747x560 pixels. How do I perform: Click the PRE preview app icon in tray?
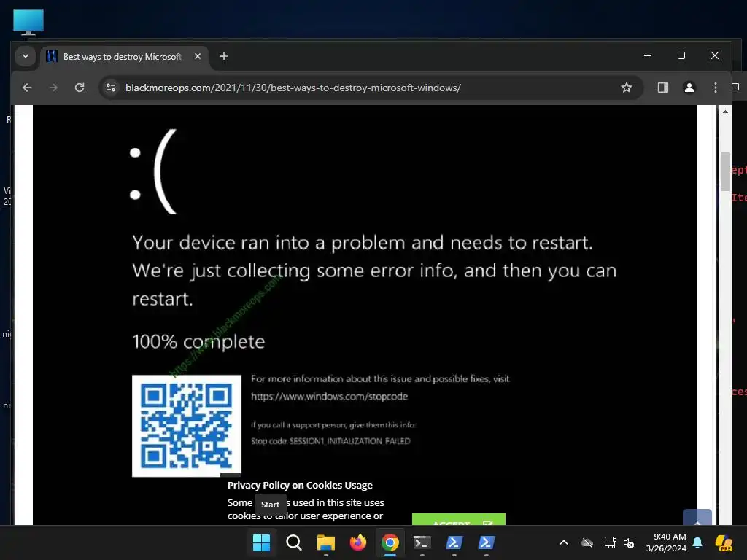[724, 542]
